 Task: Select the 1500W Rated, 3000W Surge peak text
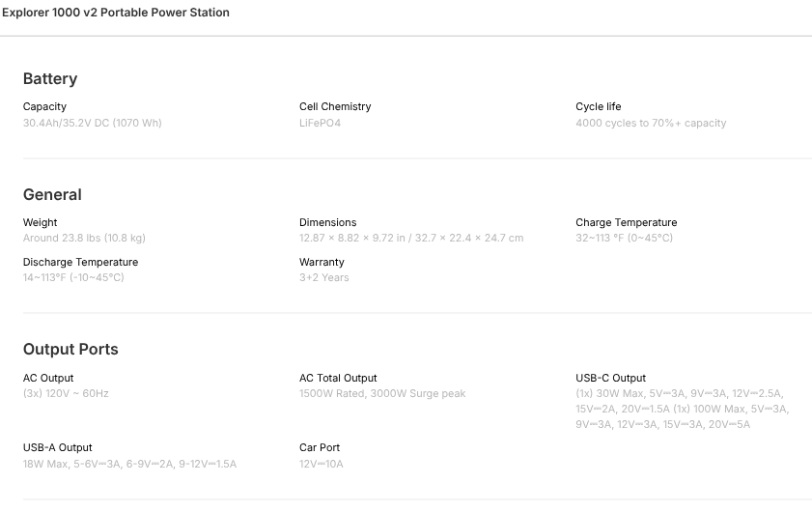click(x=382, y=393)
